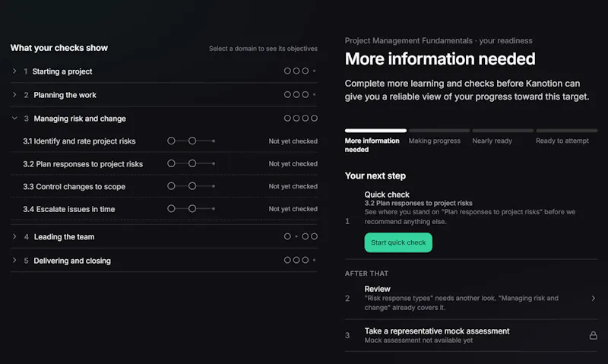Click the progress track for objective 3.3

[x=192, y=186]
